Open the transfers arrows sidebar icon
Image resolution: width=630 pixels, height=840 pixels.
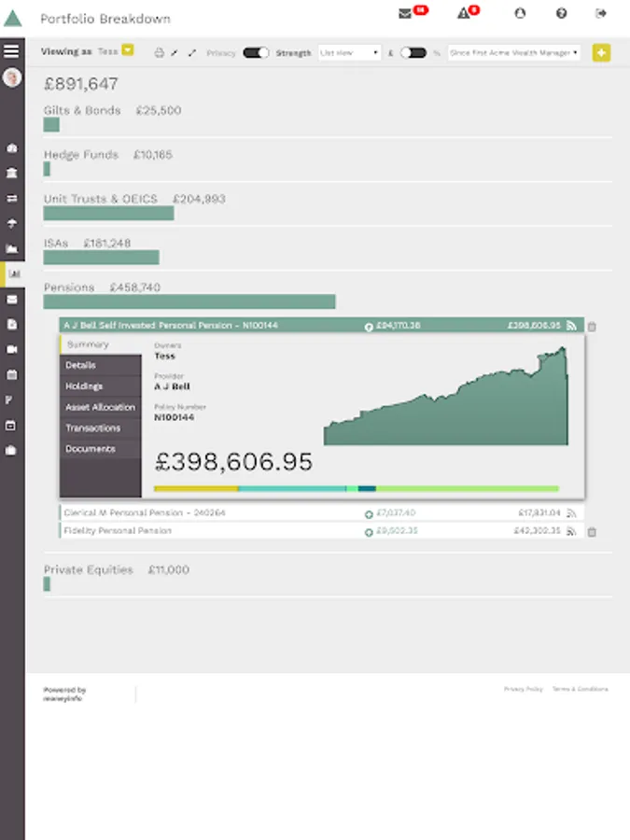[12, 198]
